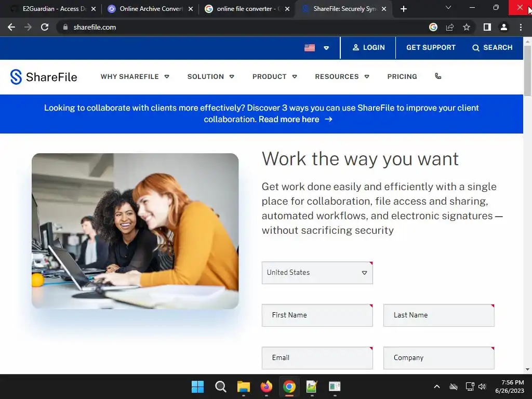Click the hero photo of two women
Image resolution: width=532 pixels, height=399 pixels.
135,231
